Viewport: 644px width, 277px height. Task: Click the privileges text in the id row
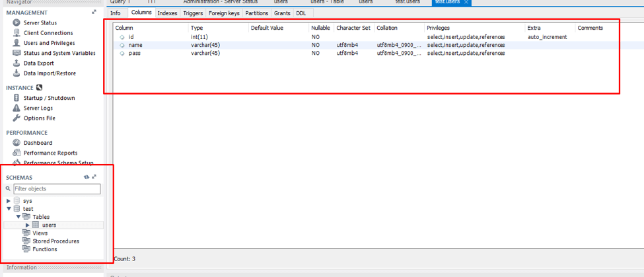point(466,37)
